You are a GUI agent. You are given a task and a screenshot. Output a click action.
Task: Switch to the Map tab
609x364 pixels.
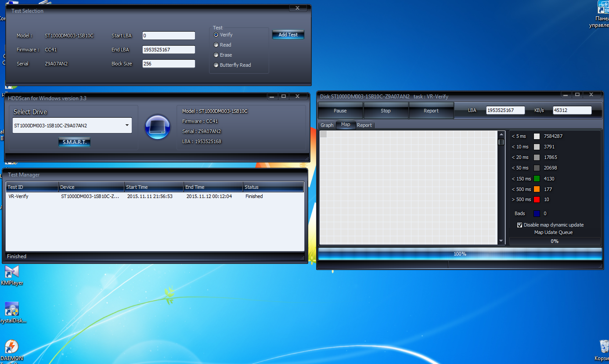tap(346, 125)
